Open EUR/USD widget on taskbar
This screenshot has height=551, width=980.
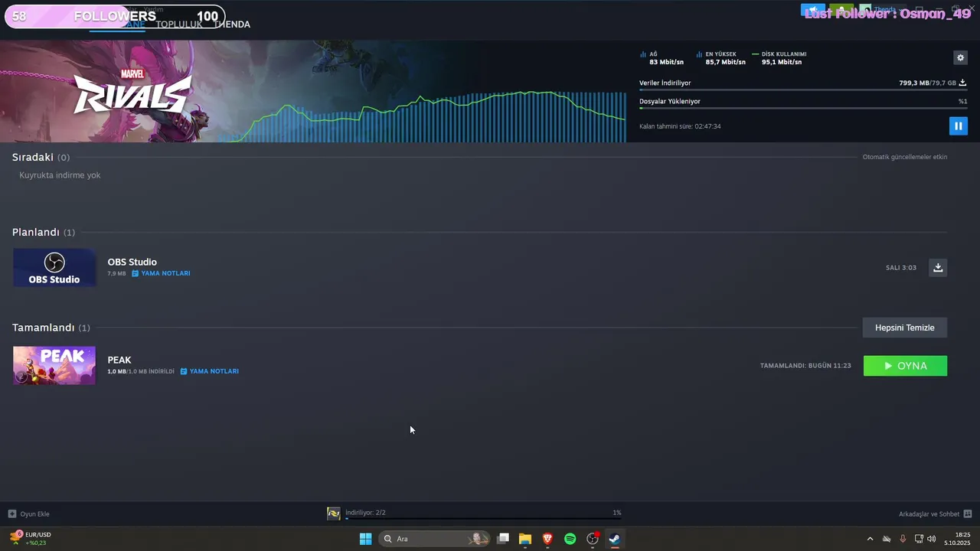point(31,538)
